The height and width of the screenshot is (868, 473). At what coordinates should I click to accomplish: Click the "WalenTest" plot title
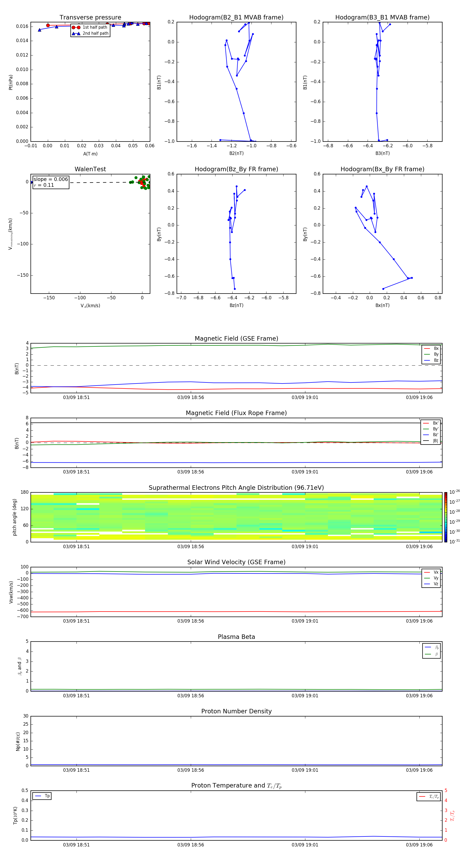(x=90, y=169)
